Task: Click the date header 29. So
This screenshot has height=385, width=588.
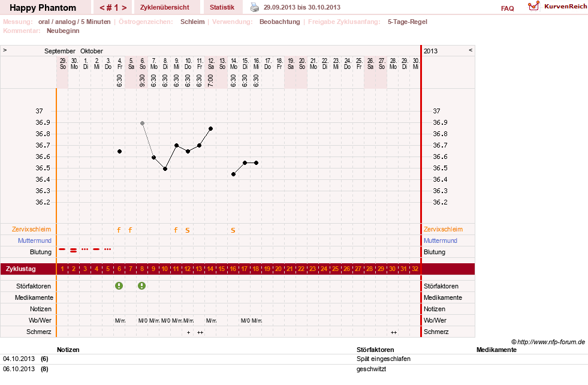Action: coord(62,64)
